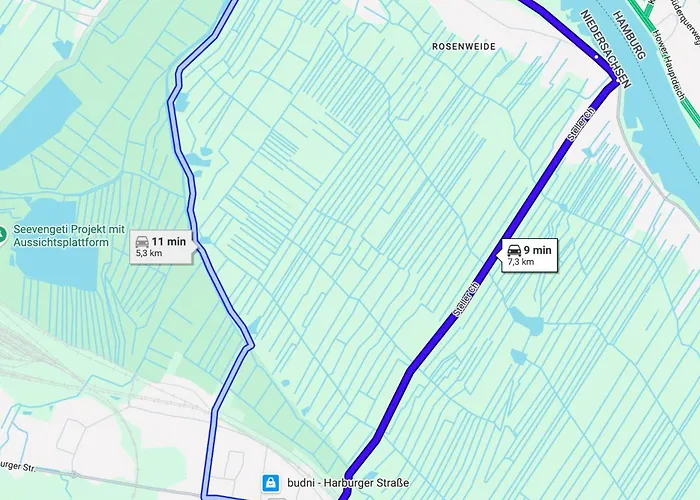Click the HAMBURG border label

[629, 35]
